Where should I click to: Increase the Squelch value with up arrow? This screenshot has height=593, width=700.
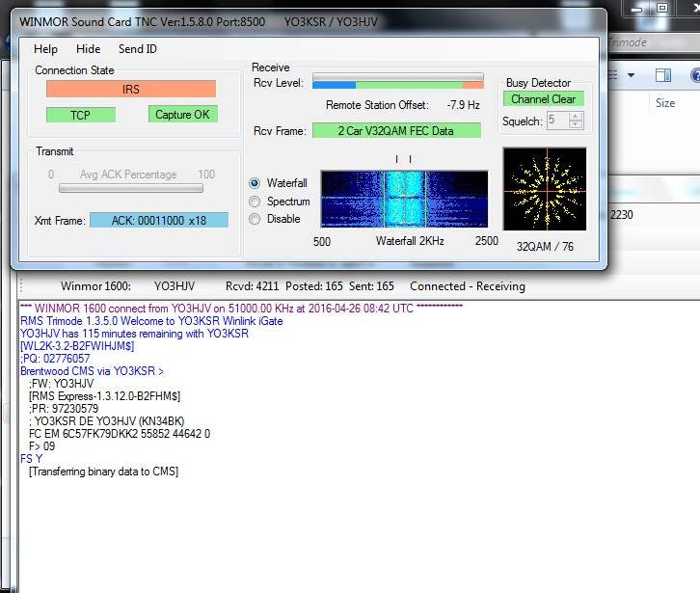[x=576, y=116]
